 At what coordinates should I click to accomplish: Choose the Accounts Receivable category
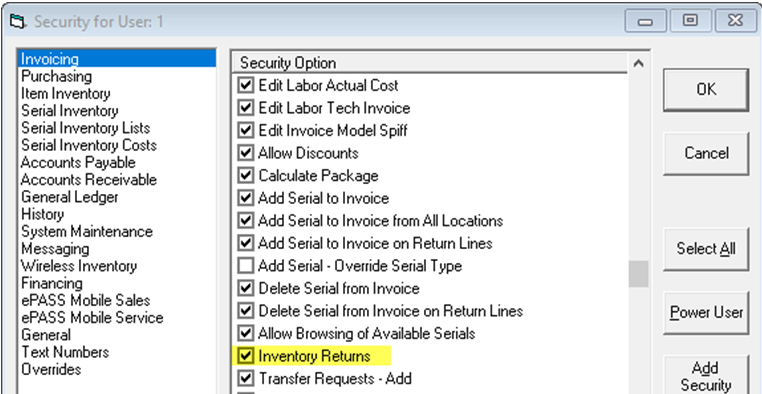pyautogui.click(x=117, y=180)
